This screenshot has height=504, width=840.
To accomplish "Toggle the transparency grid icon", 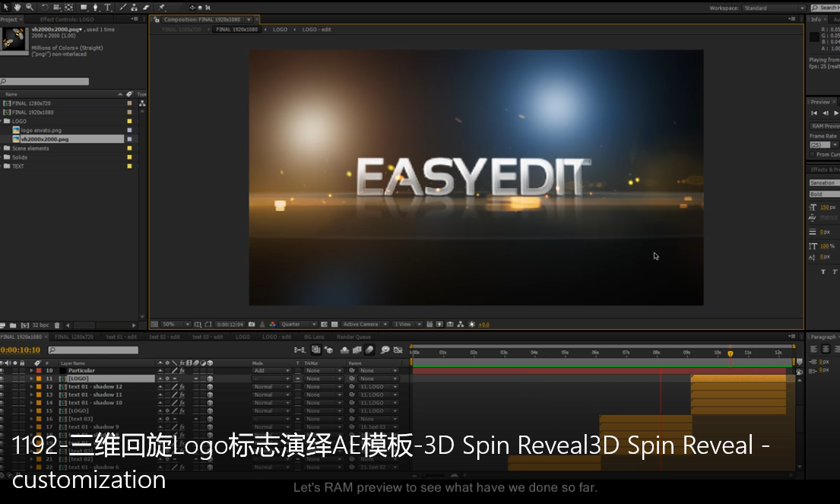I will pos(334,324).
